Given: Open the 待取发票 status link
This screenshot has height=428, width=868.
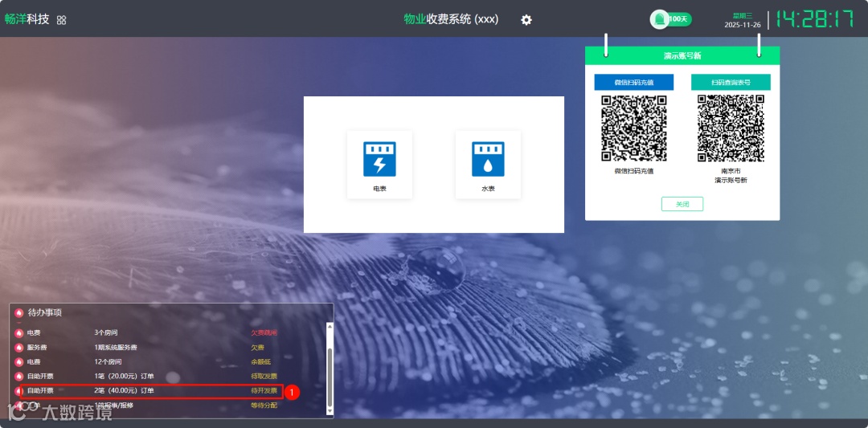Looking at the screenshot, I should tap(264, 377).
